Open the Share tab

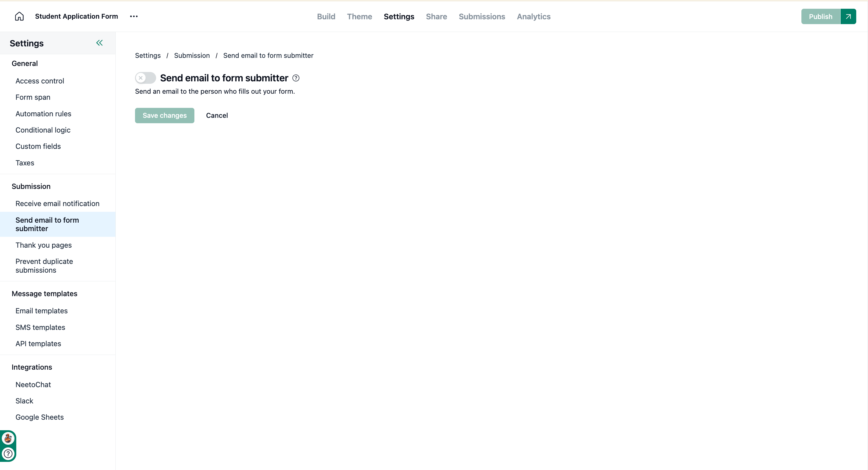(x=436, y=17)
